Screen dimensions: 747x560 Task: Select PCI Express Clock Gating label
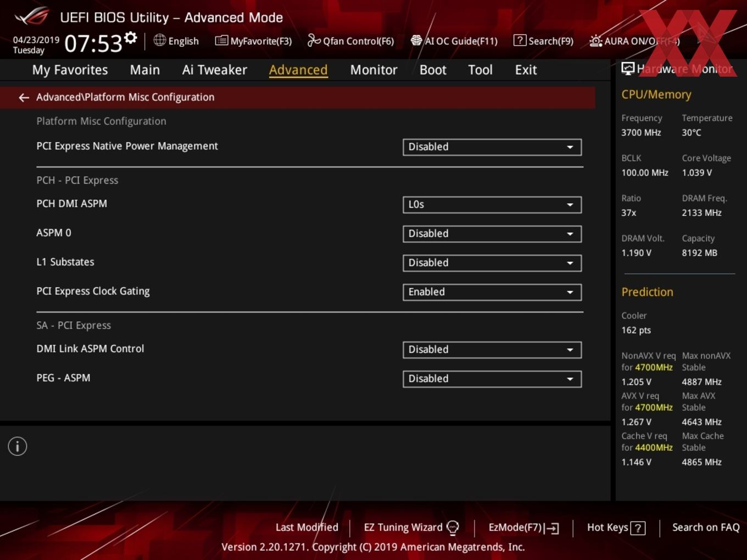click(93, 291)
